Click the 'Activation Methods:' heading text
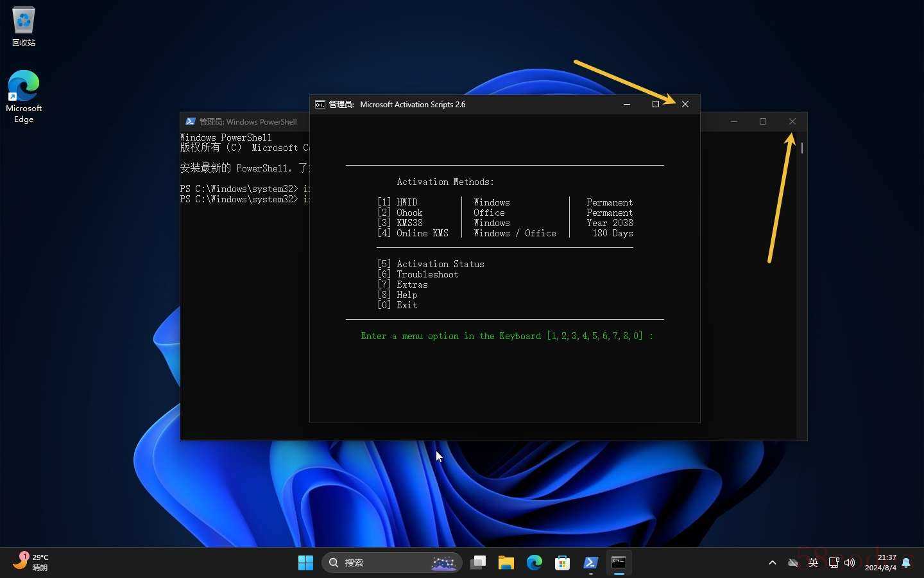924x578 pixels. point(445,182)
